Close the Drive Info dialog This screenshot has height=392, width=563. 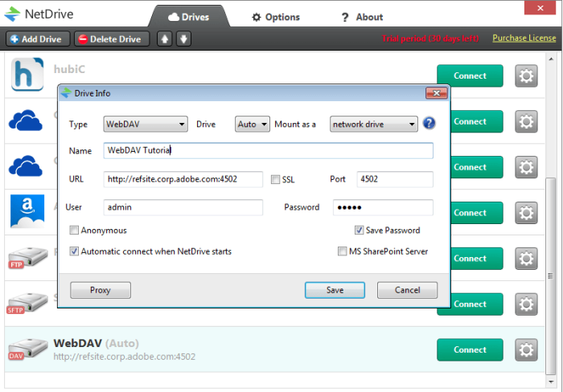[436, 93]
